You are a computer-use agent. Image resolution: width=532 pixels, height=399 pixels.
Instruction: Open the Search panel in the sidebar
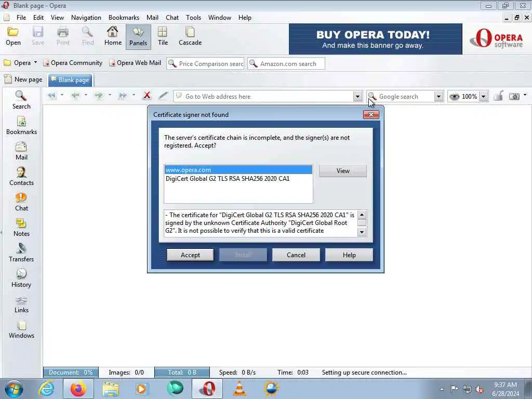click(21, 100)
